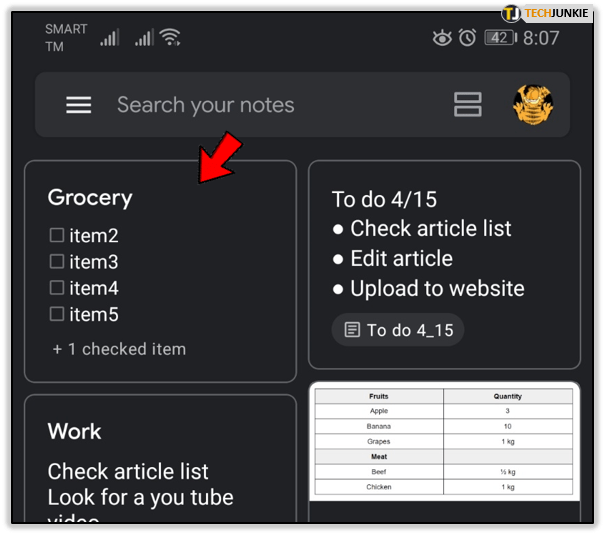Click the document icon in To do 4_15 chip
The image size is (605, 535).
(351, 330)
